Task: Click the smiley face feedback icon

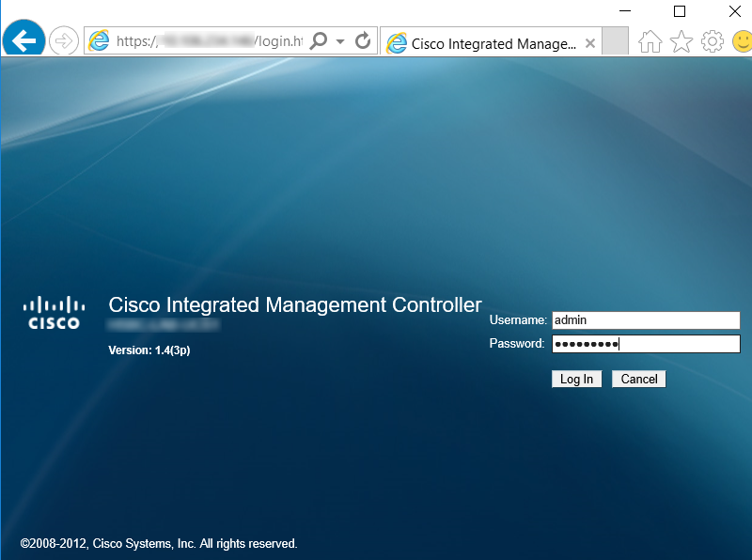Action: 742,41
